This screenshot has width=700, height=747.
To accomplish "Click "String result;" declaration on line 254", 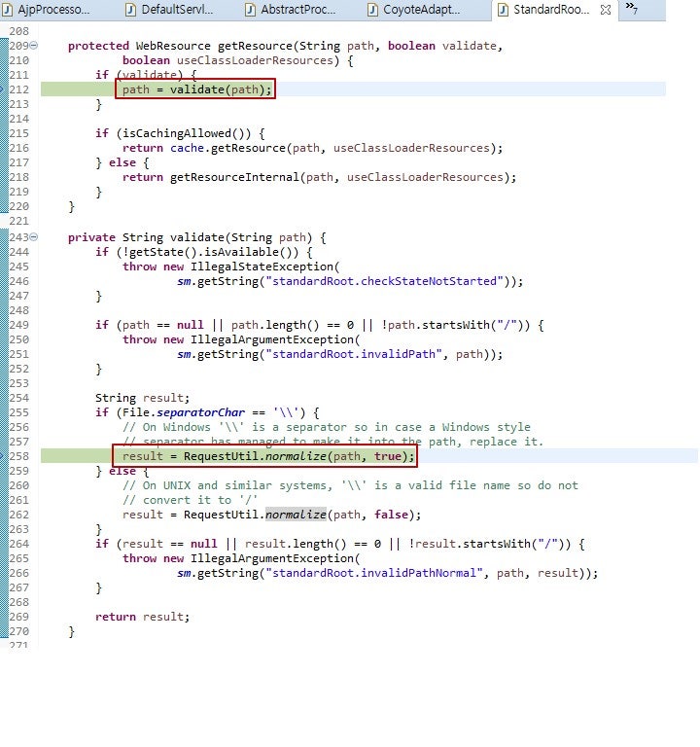I will pyautogui.click(x=142, y=398).
